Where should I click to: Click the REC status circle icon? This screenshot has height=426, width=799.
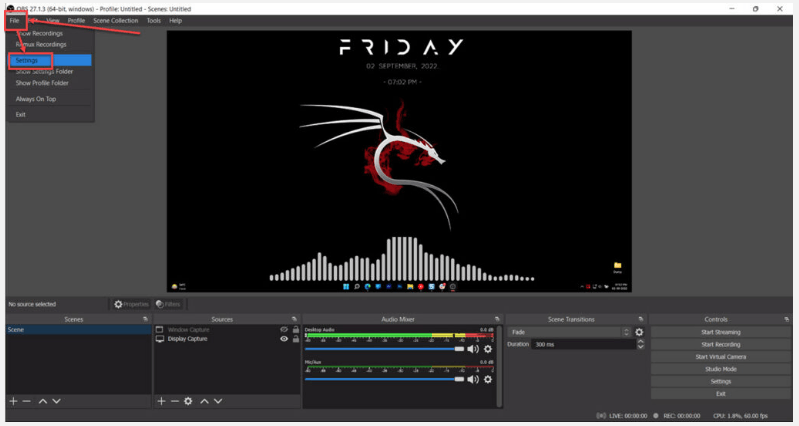[x=656, y=416]
